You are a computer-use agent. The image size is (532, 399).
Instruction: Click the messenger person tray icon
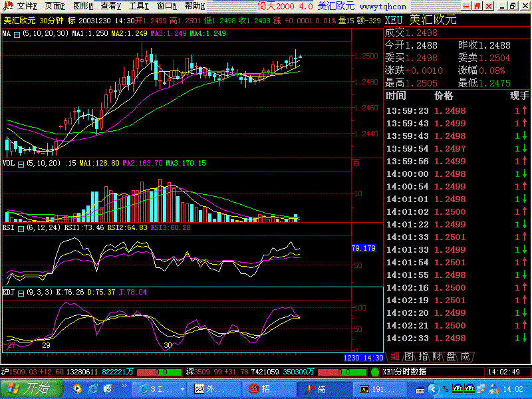click(x=493, y=389)
